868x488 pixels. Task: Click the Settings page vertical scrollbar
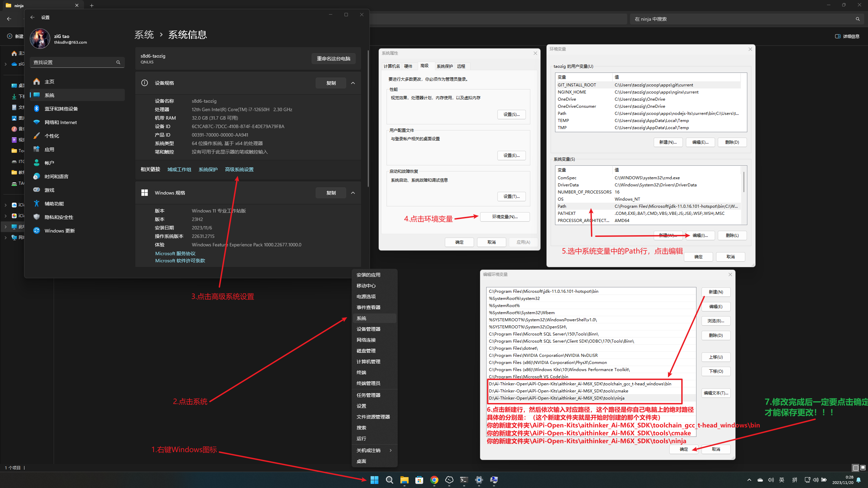point(368,119)
